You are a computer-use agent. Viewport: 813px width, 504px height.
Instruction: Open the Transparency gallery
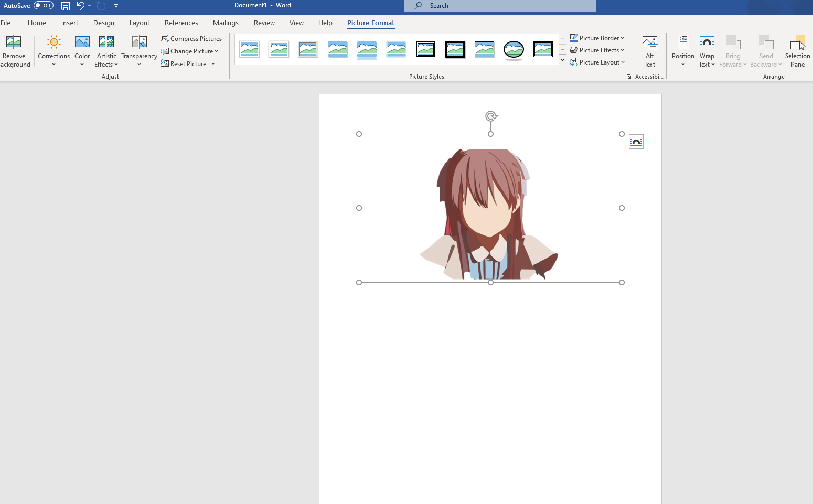coord(138,50)
